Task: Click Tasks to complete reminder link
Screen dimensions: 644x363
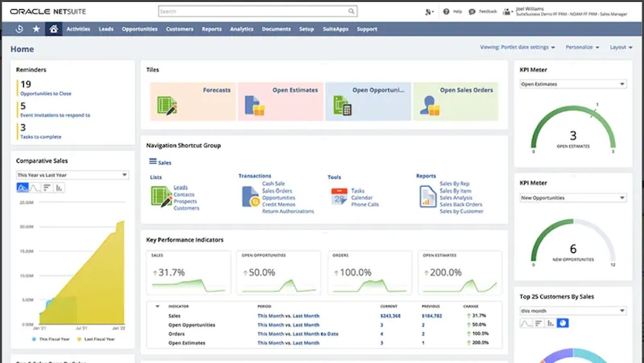Action: click(41, 137)
